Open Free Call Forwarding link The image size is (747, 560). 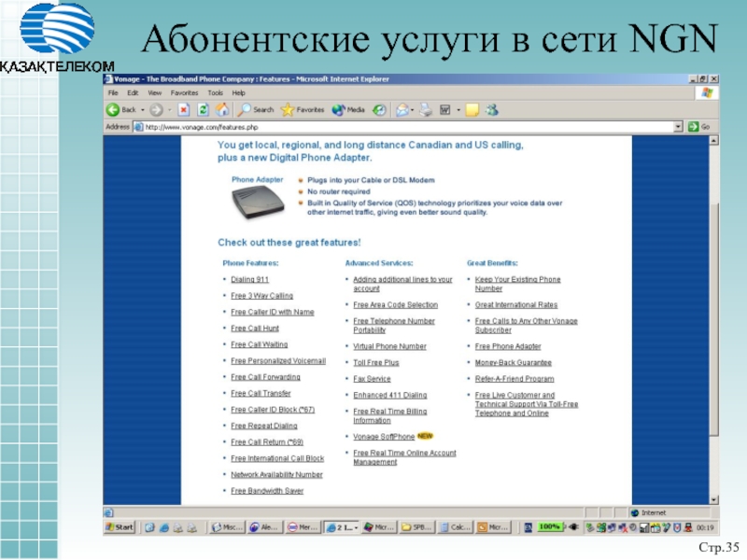click(265, 377)
